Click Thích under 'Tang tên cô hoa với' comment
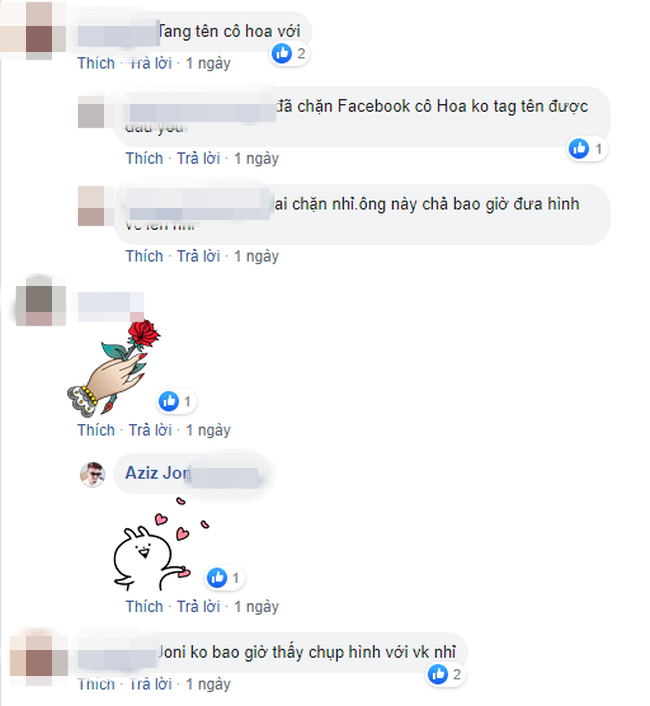 tap(96, 63)
